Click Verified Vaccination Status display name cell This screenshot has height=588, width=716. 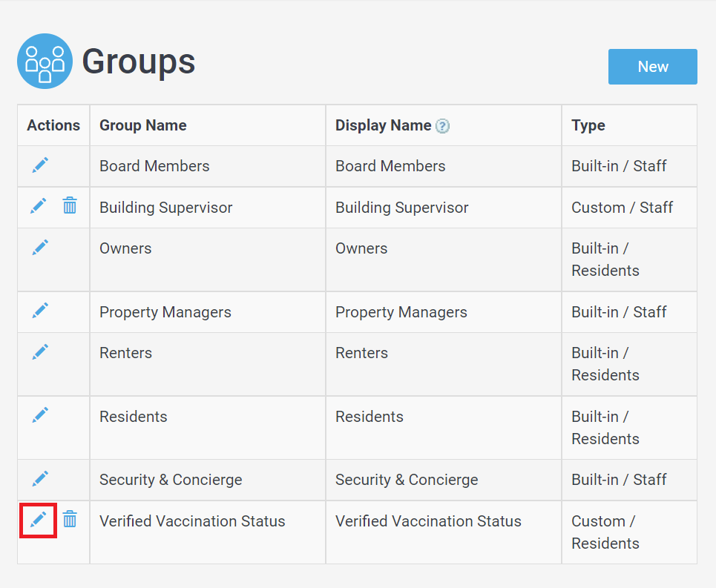444,532
